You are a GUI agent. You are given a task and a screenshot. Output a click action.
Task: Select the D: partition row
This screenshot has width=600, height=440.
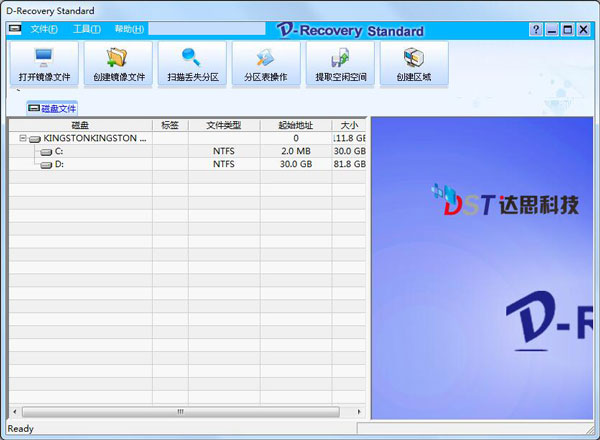(187, 164)
